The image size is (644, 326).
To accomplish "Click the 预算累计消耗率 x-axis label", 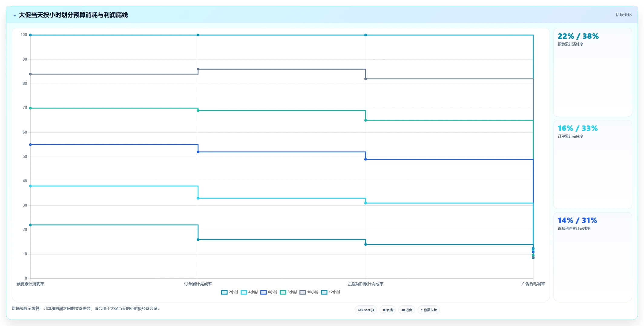I will (30, 284).
